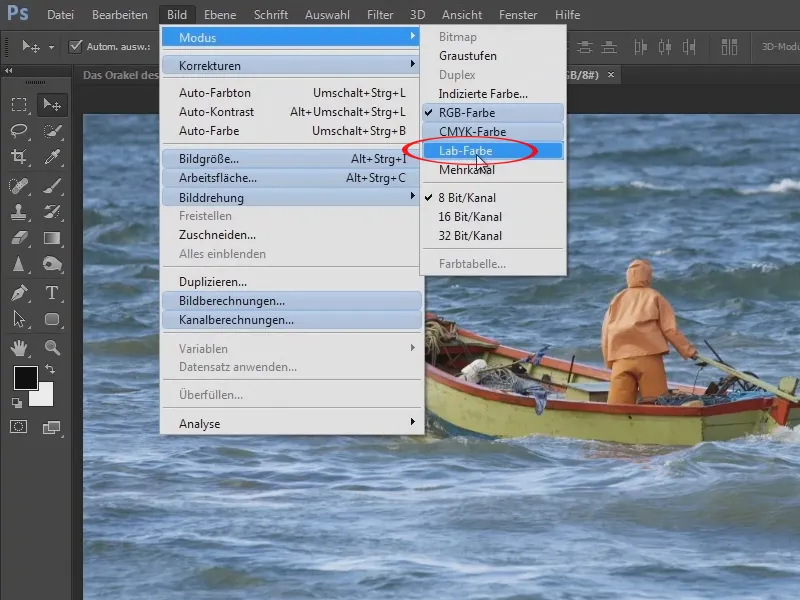Open the Auswahl menu
800x600 pixels.
pyautogui.click(x=327, y=15)
